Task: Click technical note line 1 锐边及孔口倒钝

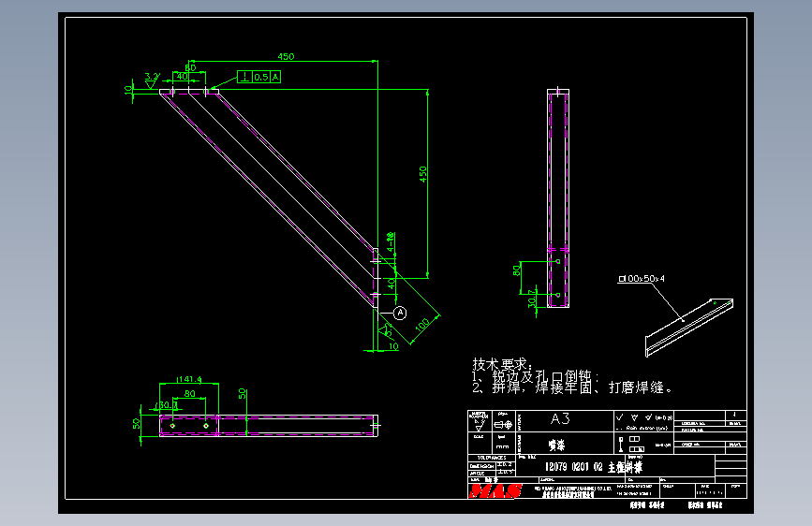Action: coord(535,376)
